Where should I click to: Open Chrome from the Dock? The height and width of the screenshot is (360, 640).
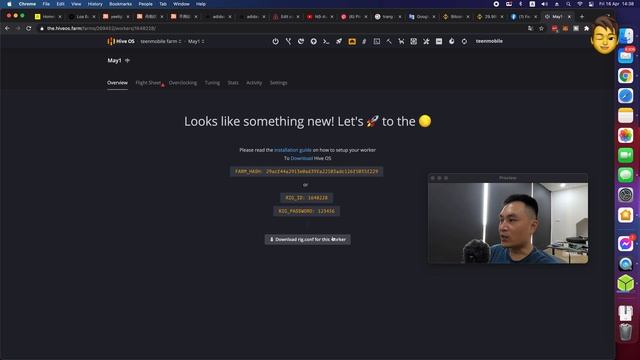tap(625, 76)
